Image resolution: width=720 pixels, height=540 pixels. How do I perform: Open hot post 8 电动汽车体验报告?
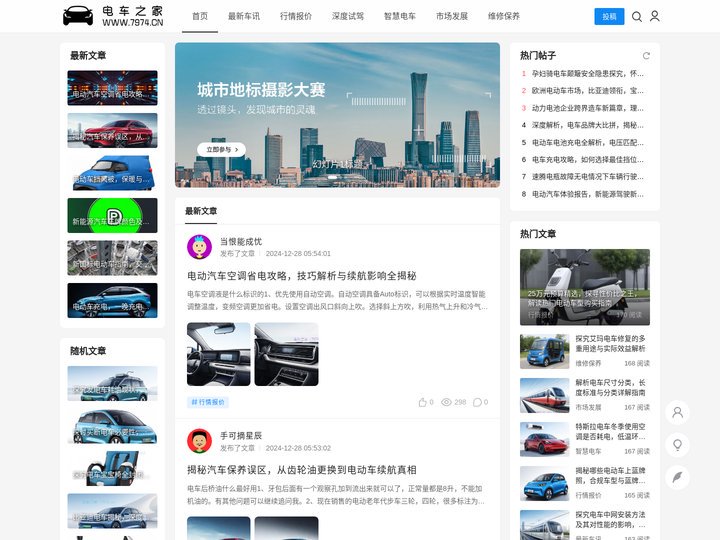pos(587,194)
